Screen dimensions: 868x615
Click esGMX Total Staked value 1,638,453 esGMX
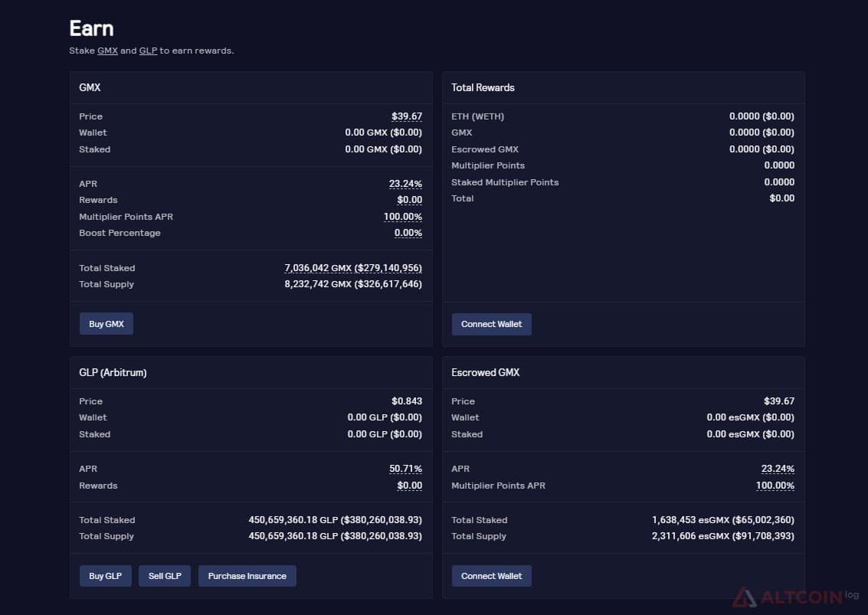pos(723,520)
